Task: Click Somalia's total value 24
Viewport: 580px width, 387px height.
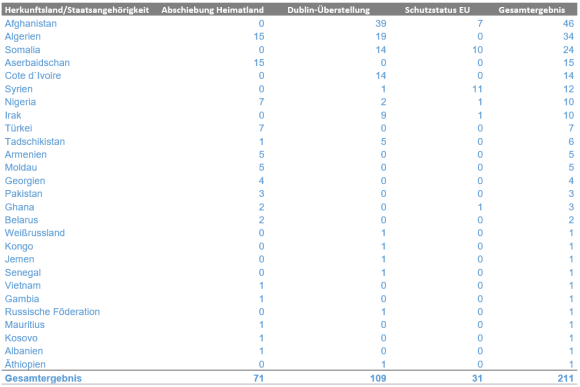Action: [x=569, y=50]
